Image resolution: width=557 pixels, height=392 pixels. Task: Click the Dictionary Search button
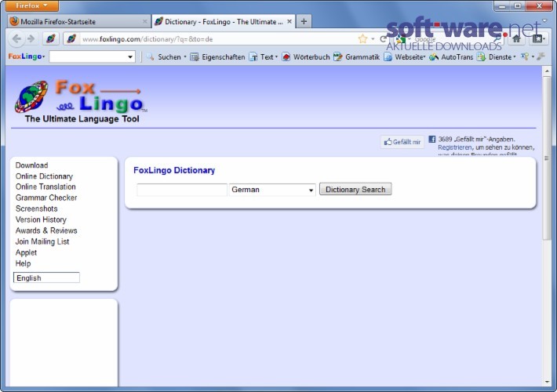355,189
